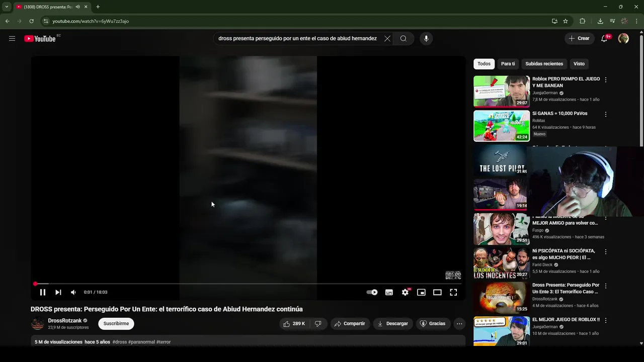Pause the video
Screen dimensions: 644x362
click(43, 292)
